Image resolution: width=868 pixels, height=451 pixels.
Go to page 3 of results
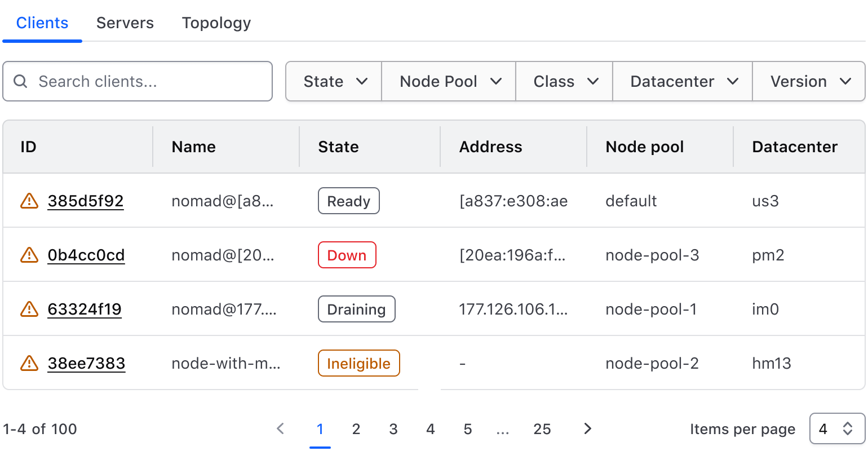tap(393, 429)
